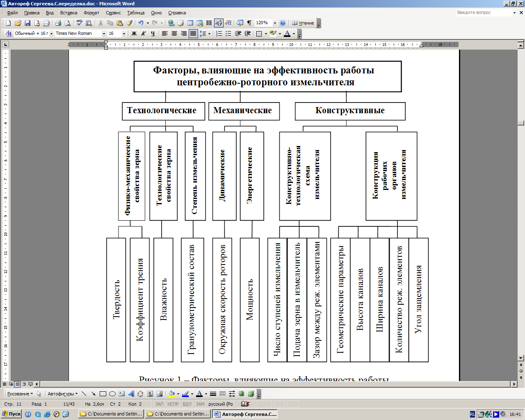This screenshot has width=525, height=420.
Task: Insert a hyperlink
Action: (171, 23)
